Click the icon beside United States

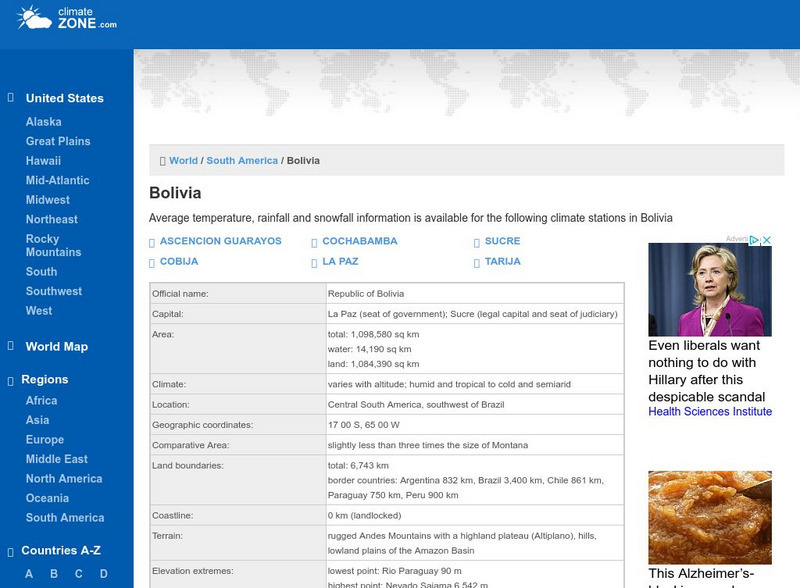[x=11, y=97]
